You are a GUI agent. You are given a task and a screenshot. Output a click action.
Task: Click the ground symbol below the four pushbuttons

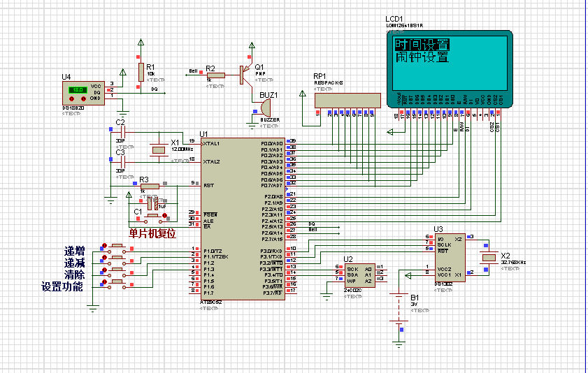[x=92, y=308]
